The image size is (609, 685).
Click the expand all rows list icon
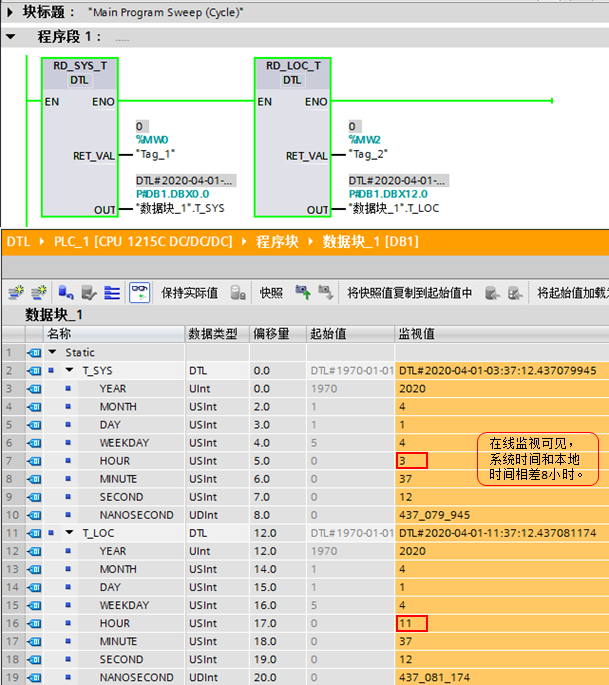click(112, 292)
